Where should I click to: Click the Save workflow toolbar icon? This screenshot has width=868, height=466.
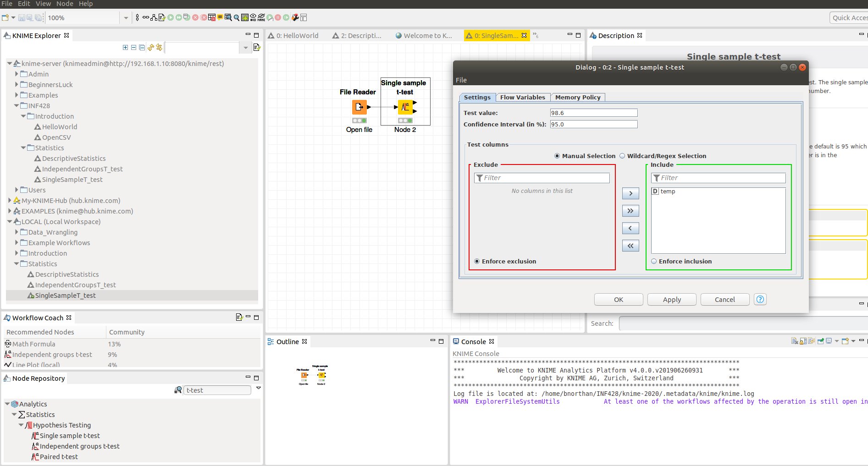coord(22,18)
